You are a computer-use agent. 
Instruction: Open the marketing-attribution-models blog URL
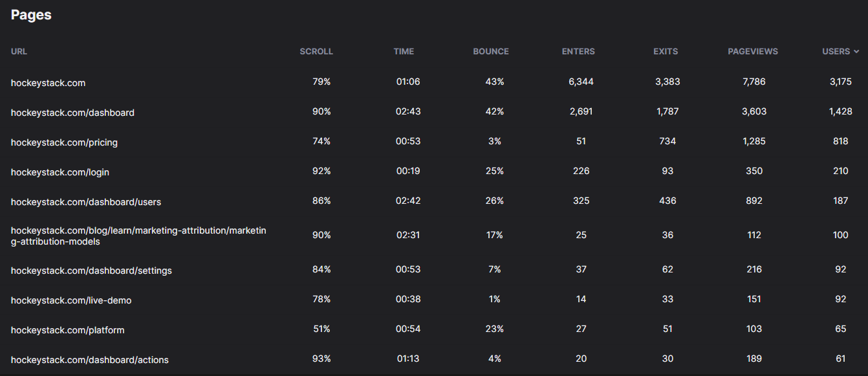138,236
